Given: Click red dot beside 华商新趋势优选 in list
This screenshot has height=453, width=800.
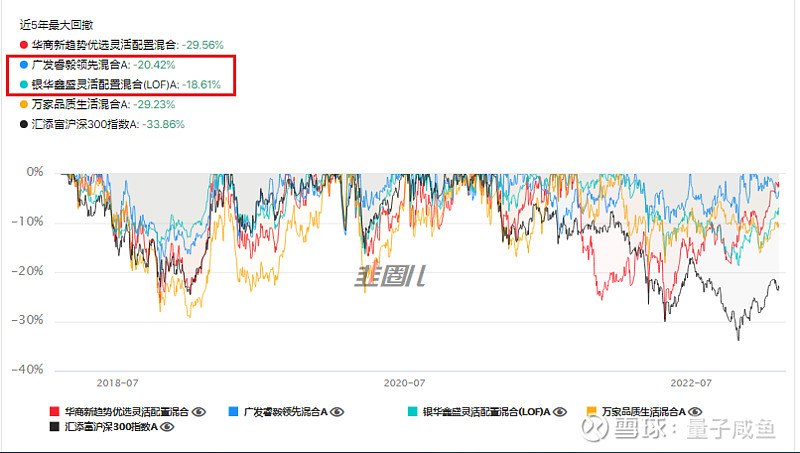Looking at the screenshot, I should pos(24,45).
